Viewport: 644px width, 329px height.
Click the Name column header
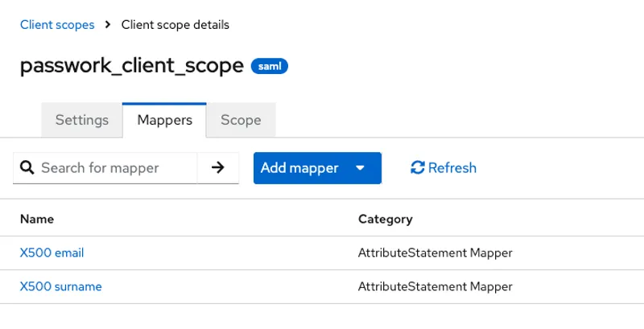[37, 219]
